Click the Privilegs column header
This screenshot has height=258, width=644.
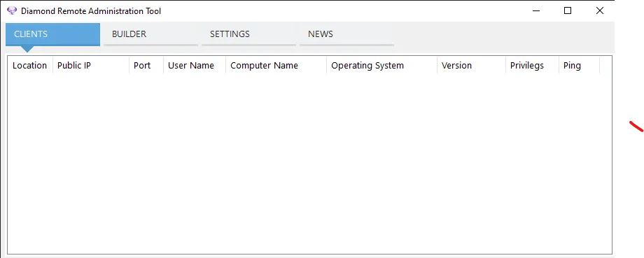click(532, 66)
